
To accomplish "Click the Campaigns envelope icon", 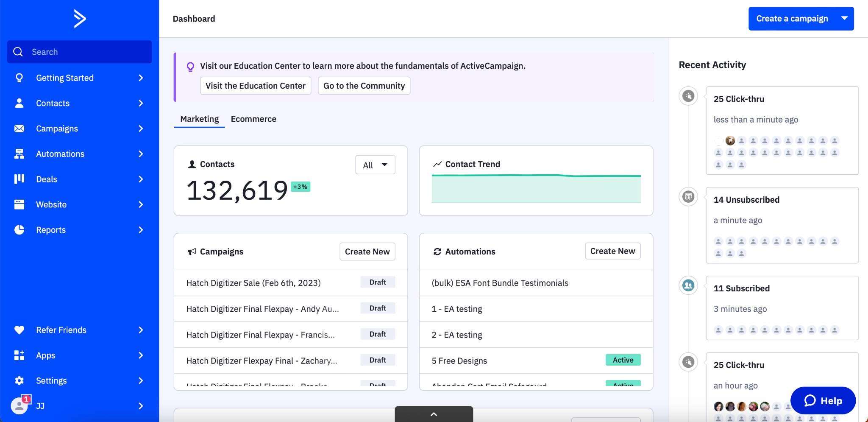I will [x=19, y=129].
